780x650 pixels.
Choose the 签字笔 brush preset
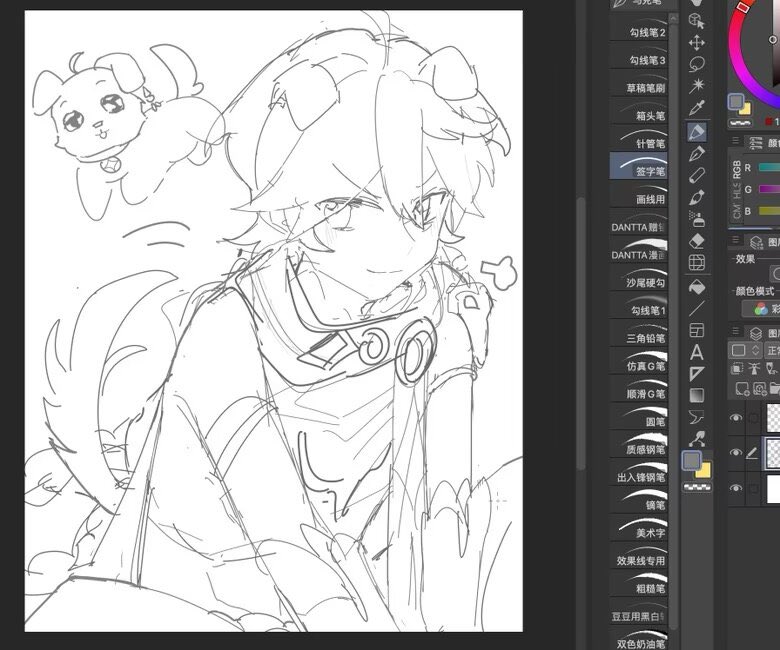(x=639, y=166)
